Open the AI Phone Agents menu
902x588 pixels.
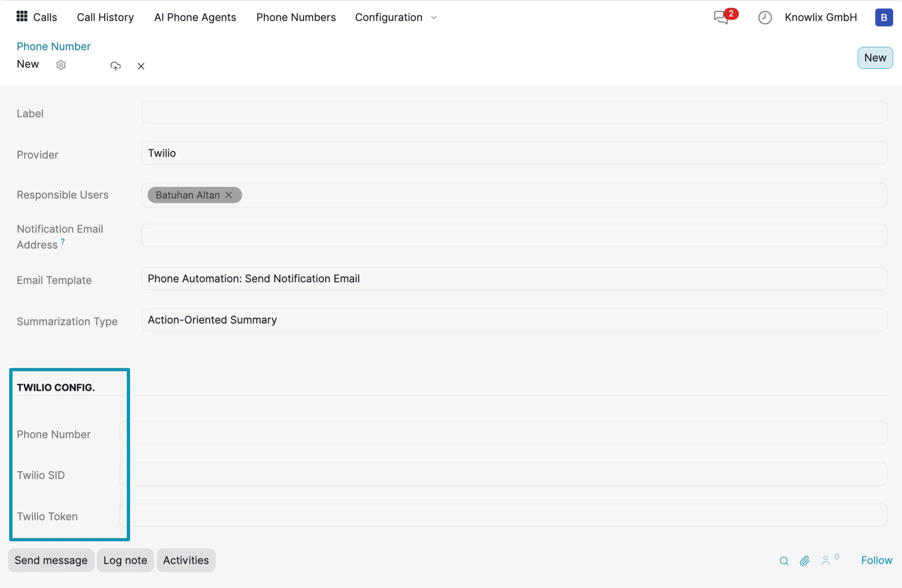(195, 17)
